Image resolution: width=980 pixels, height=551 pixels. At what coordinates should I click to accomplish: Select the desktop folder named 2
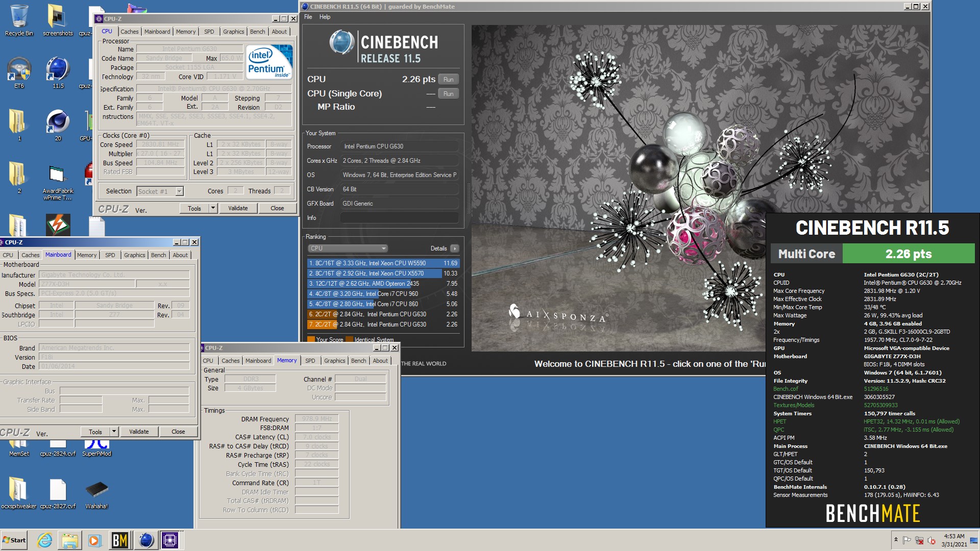[19, 178]
